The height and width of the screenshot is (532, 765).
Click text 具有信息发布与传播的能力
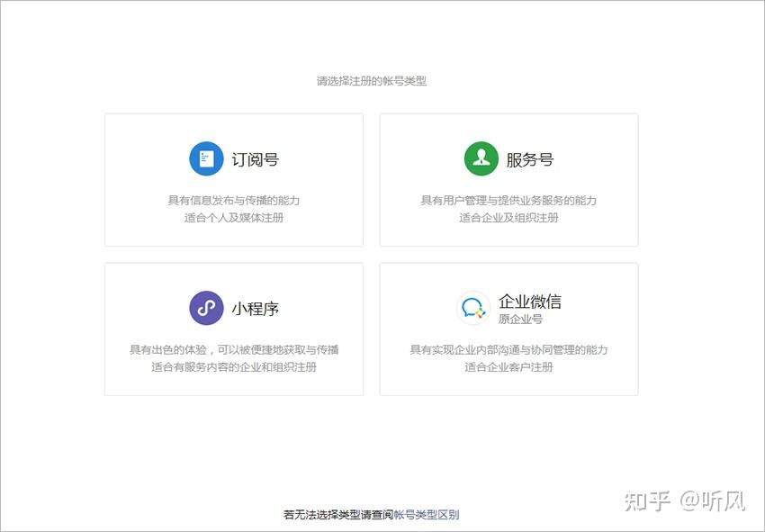tap(234, 200)
